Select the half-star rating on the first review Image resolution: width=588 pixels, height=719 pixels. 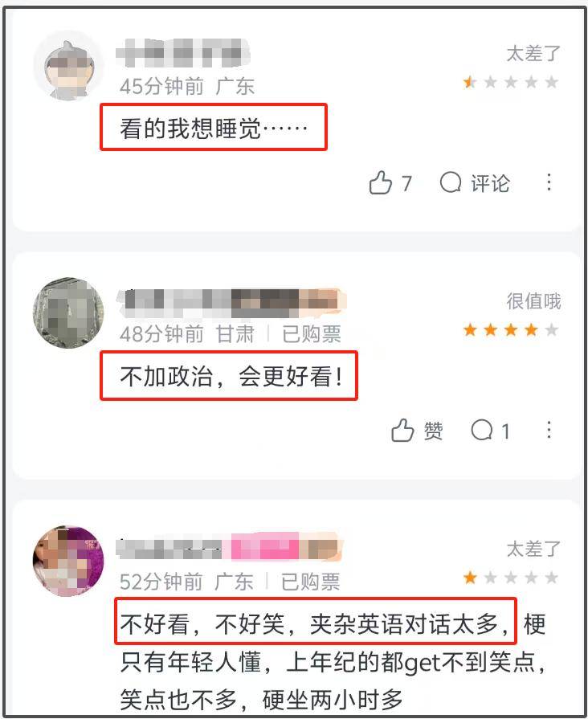tap(511, 83)
